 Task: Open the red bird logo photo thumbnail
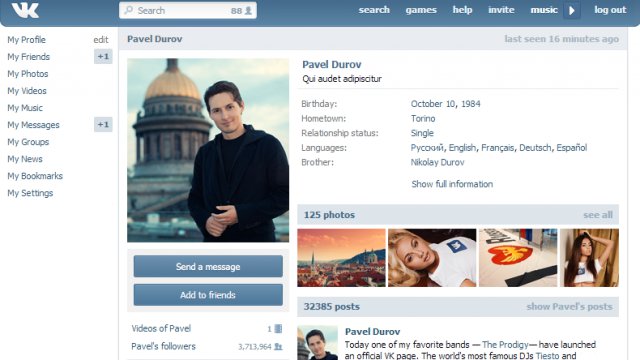pyautogui.click(x=518, y=258)
